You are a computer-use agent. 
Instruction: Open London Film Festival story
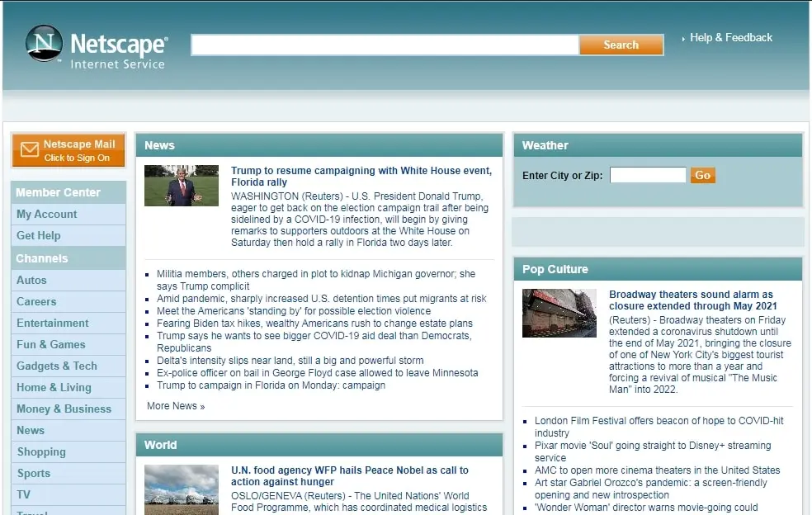[x=659, y=427]
